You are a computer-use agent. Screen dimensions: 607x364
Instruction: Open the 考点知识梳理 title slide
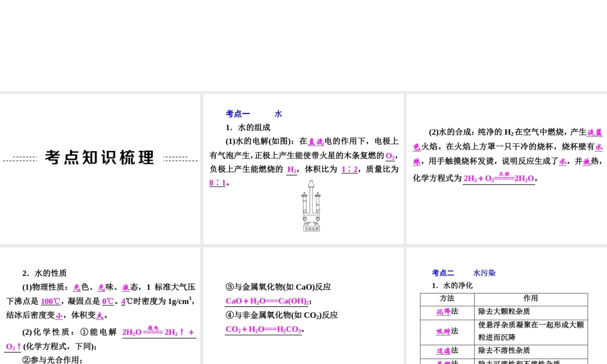click(100, 169)
